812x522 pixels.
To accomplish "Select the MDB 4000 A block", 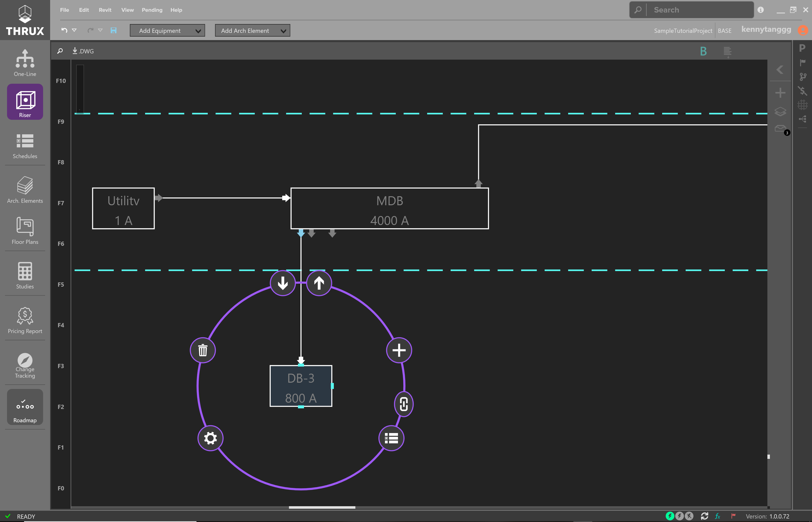I will pyautogui.click(x=389, y=208).
